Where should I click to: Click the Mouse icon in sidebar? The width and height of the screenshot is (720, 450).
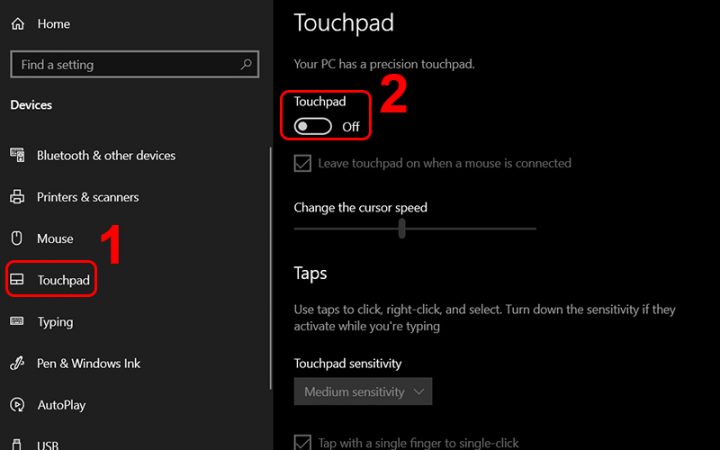tap(17, 239)
